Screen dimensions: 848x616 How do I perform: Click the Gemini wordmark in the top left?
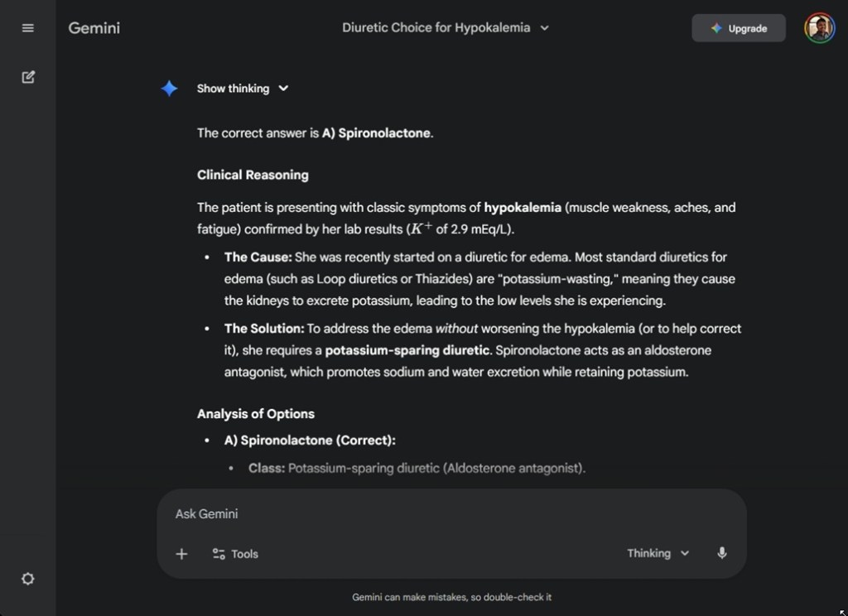coord(94,27)
